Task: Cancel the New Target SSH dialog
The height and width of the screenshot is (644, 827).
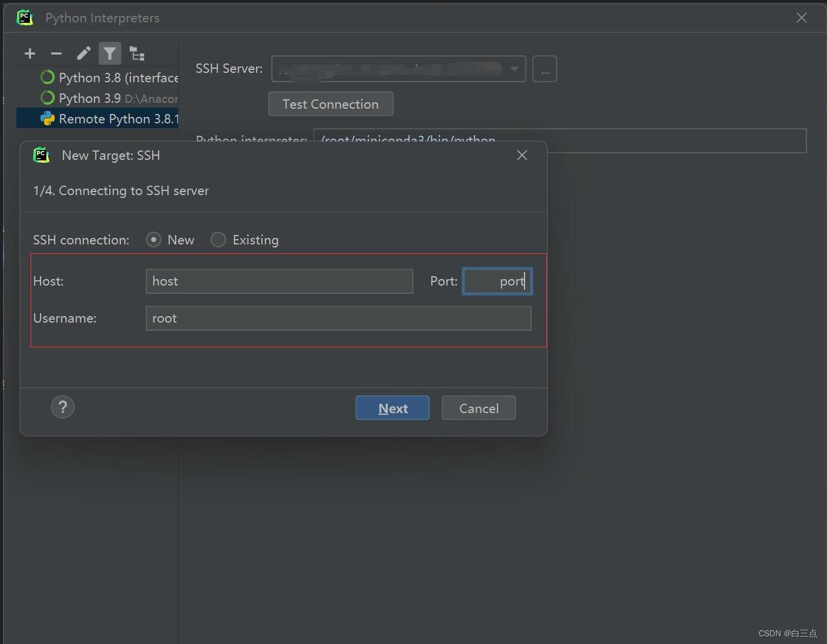Action: tap(479, 408)
